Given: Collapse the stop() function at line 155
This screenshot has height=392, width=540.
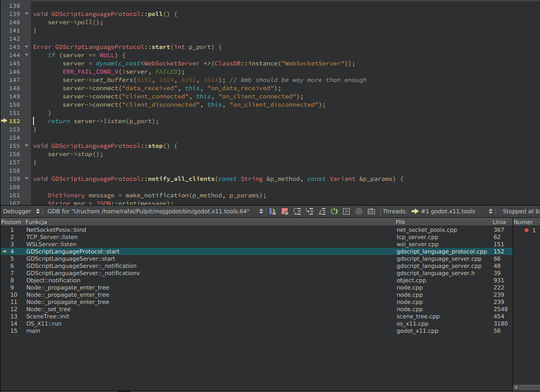Looking at the screenshot, I should [x=26, y=146].
